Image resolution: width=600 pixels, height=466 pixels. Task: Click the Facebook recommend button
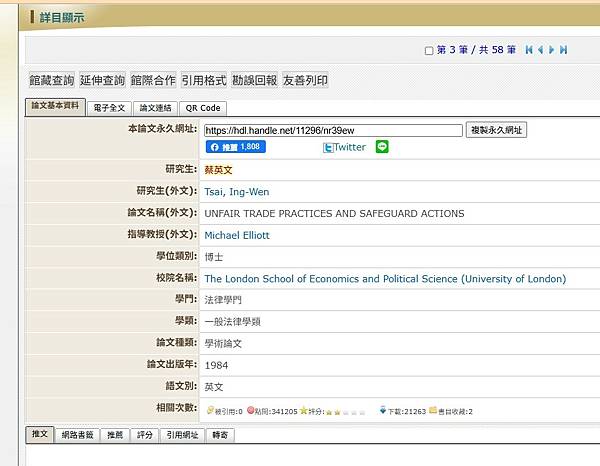tap(236, 147)
